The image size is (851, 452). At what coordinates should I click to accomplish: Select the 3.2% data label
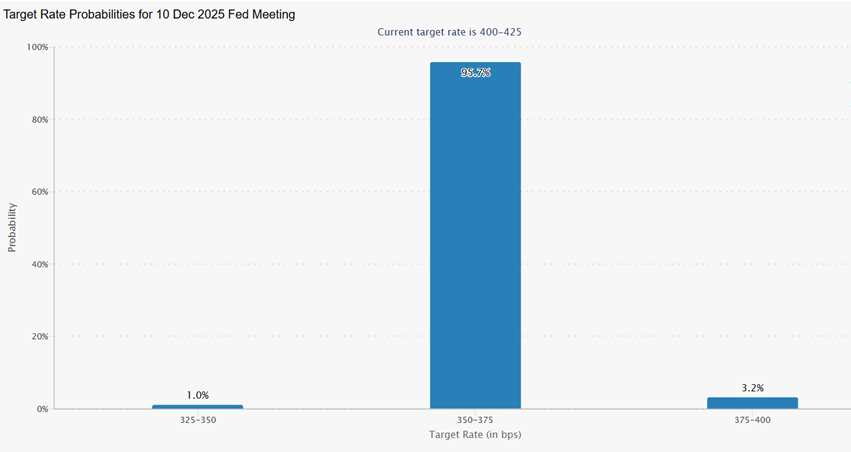click(752, 387)
